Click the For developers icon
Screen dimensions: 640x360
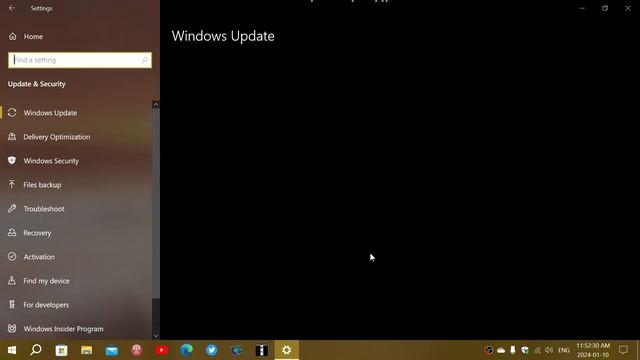[12, 304]
